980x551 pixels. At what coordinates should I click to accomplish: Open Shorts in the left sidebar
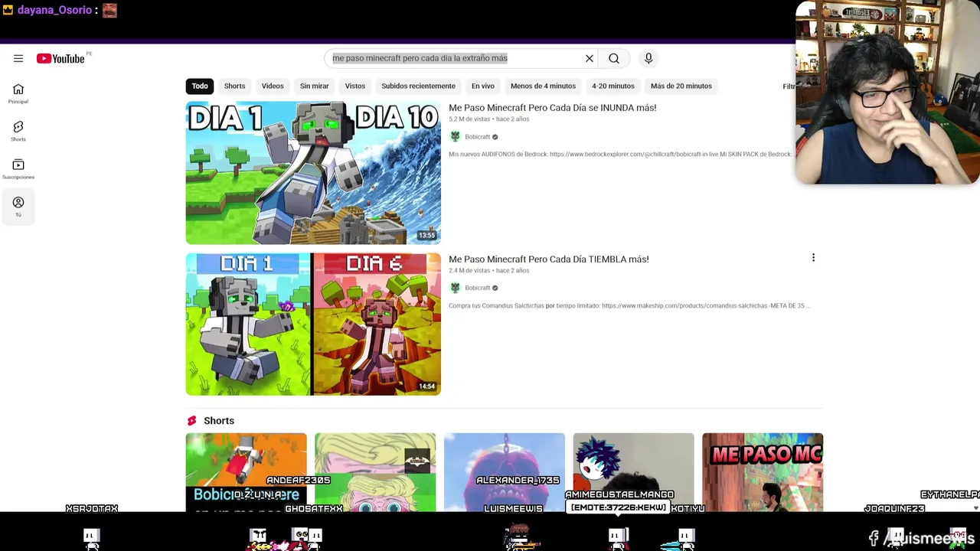coord(18,131)
